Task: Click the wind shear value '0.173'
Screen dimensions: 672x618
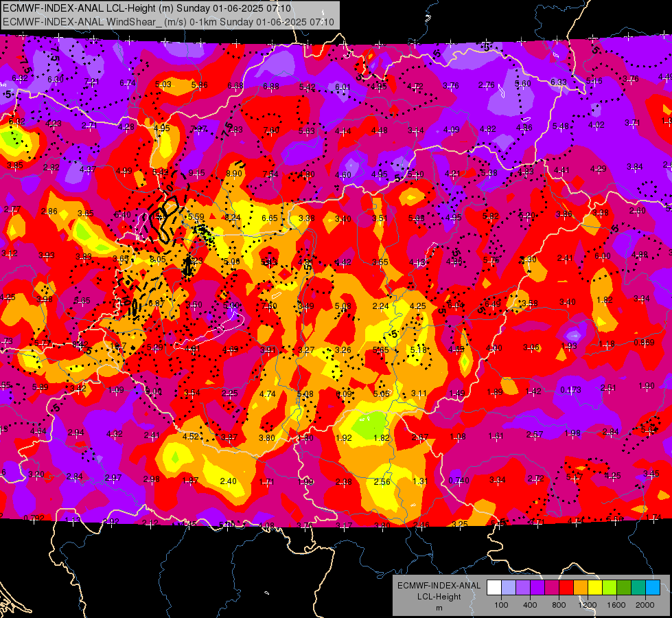Action: [x=570, y=390]
